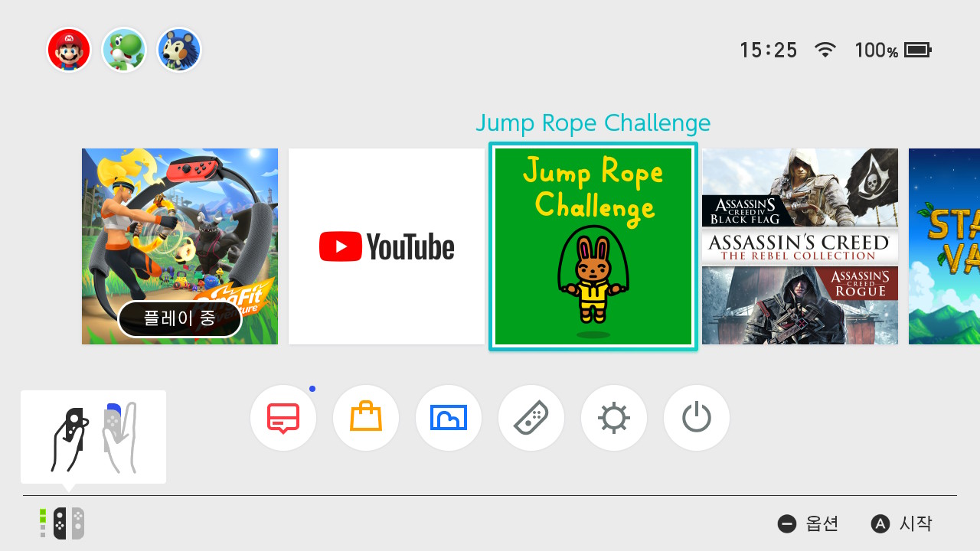The image size is (980, 551).
Task: Open the Sleep Mode power icon
Action: tap(697, 418)
